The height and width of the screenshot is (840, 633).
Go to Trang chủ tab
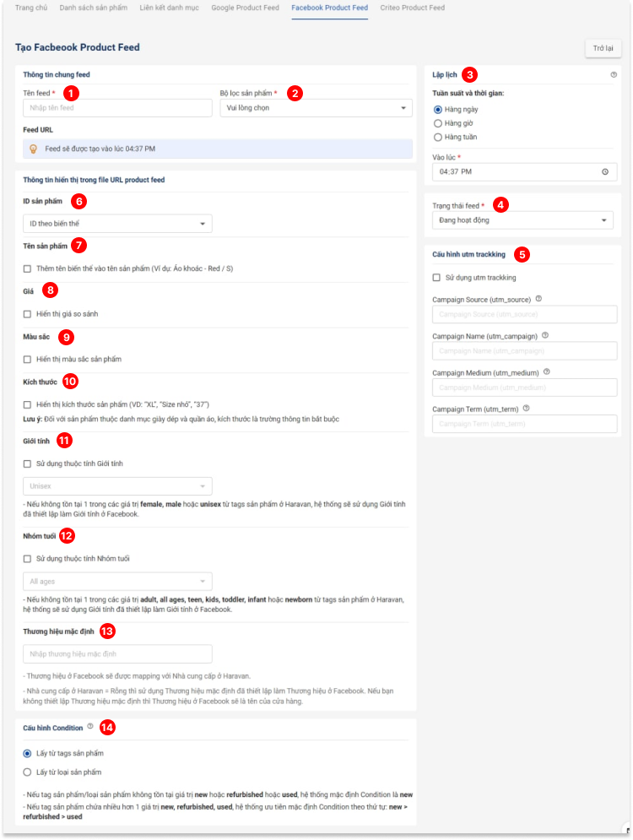(31, 8)
